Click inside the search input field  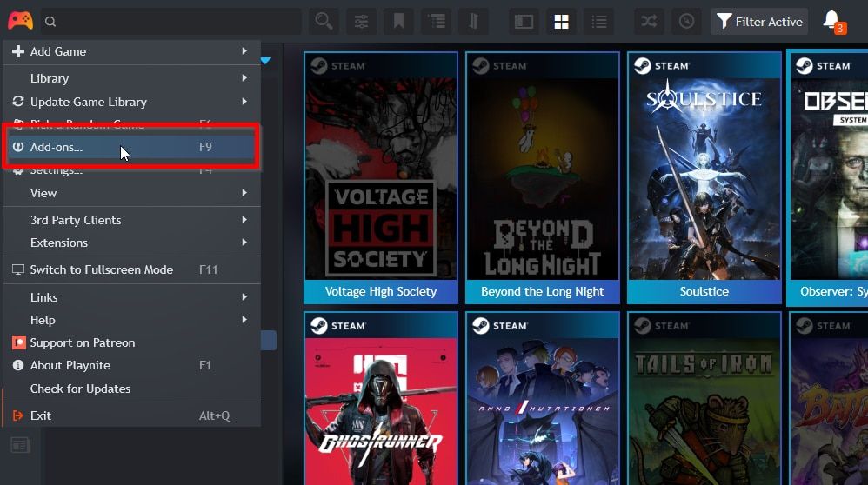coord(170,22)
